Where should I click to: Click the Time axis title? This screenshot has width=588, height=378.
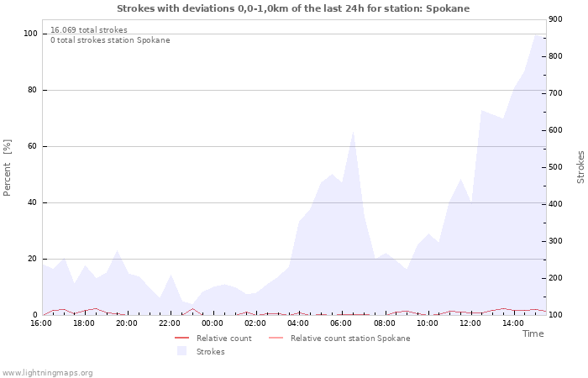pos(533,333)
